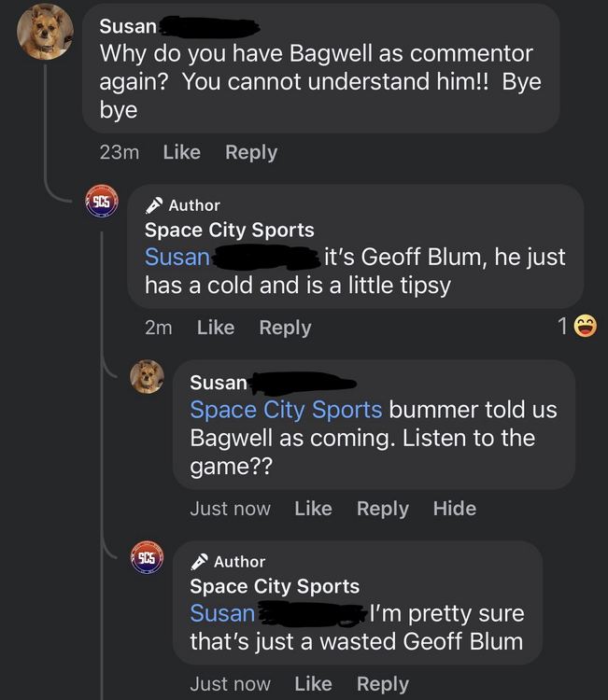Open blue Space City Sports mention link
The height and width of the screenshot is (700, 608).
[286, 410]
